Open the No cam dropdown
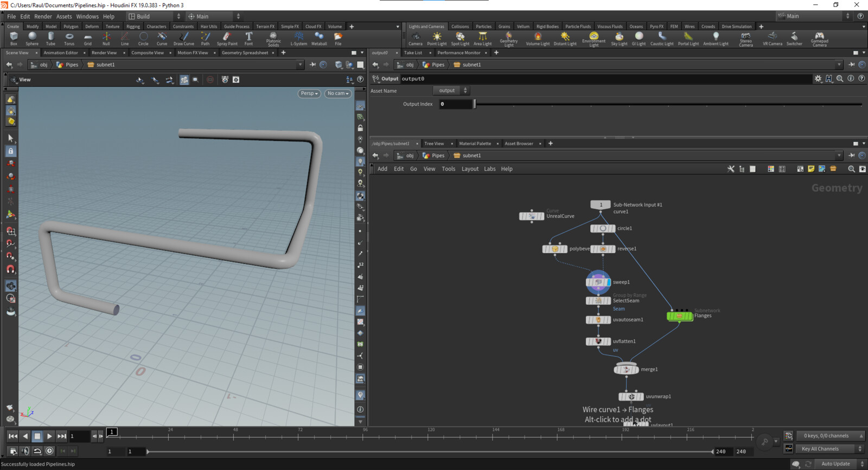Screen dimensions: 868x470 pyautogui.click(x=338, y=93)
